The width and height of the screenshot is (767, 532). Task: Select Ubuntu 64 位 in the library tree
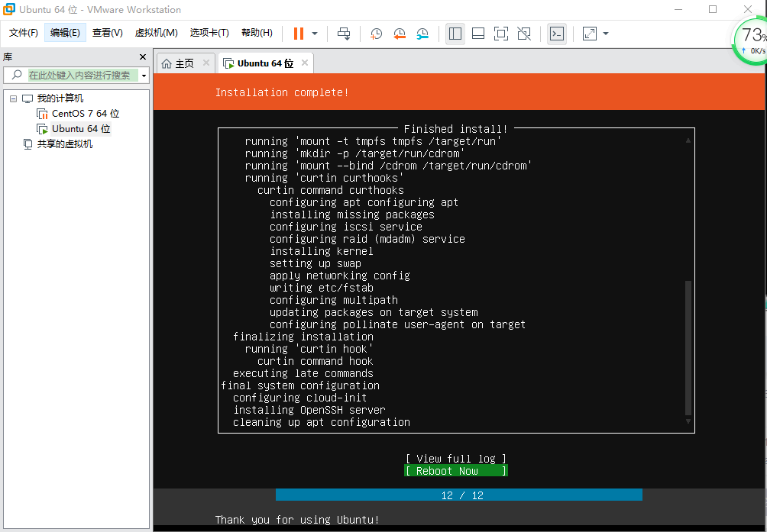(81, 129)
